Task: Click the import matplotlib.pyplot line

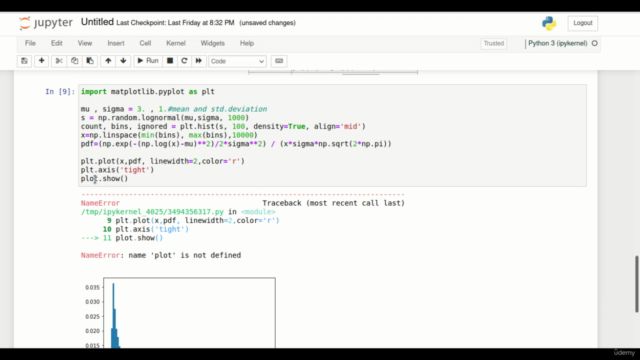Action: tap(147, 91)
